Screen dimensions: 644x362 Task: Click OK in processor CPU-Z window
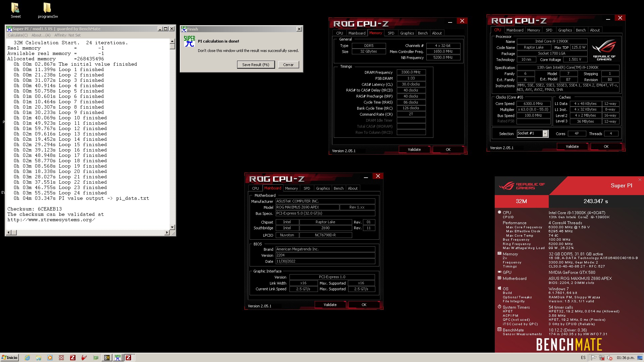pos(606,146)
